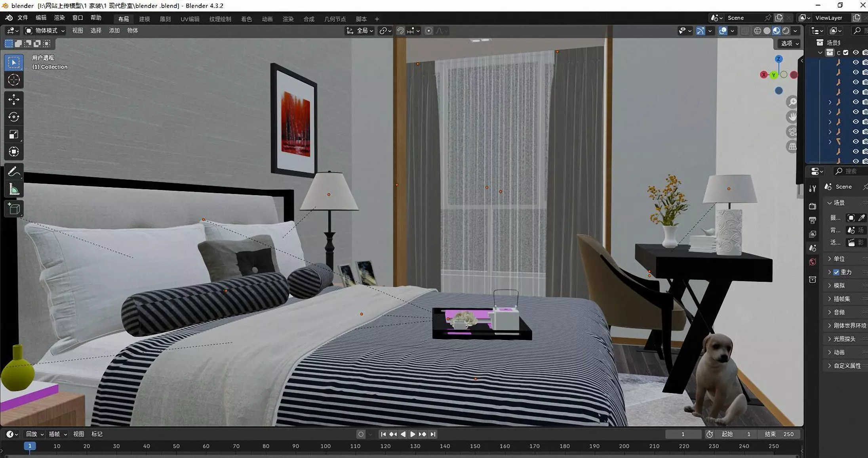Click the viewport zoom magnifier icon
This screenshot has width=868, height=458.
[x=792, y=102]
